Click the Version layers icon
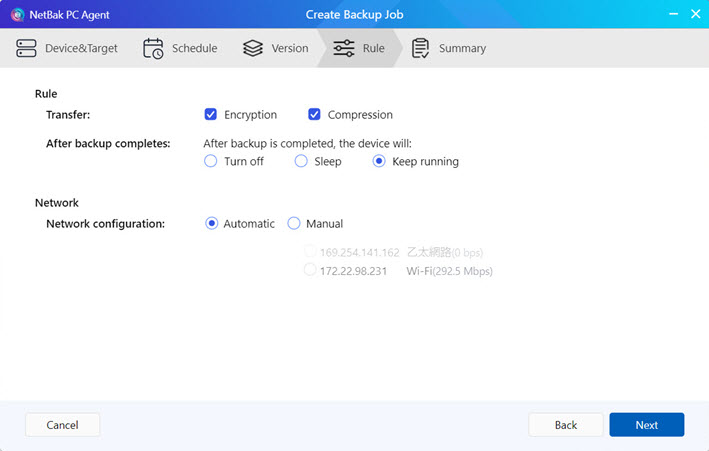 [253, 48]
